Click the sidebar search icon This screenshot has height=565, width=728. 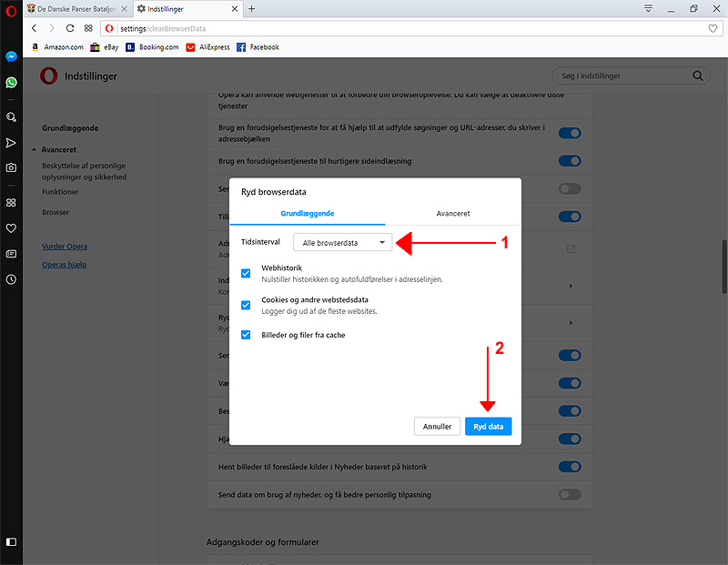point(11,117)
